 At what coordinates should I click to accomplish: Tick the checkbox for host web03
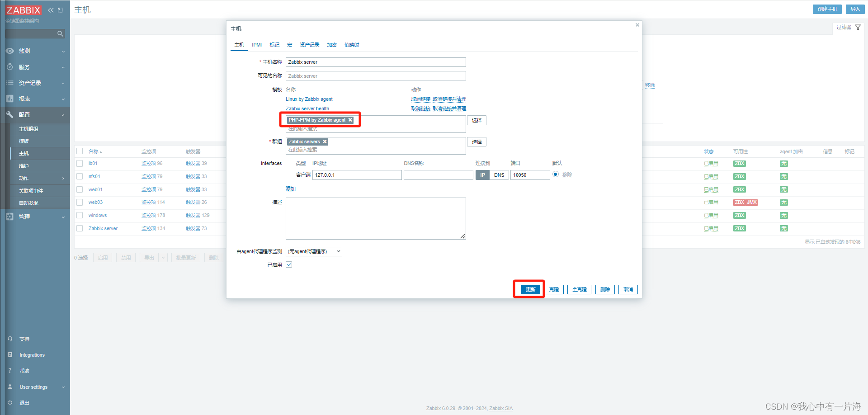point(80,203)
